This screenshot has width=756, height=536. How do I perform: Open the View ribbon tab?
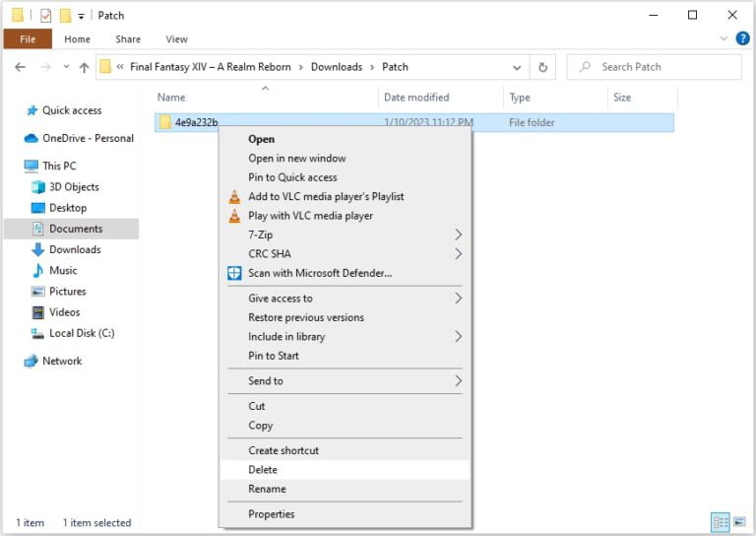(x=176, y=39)
